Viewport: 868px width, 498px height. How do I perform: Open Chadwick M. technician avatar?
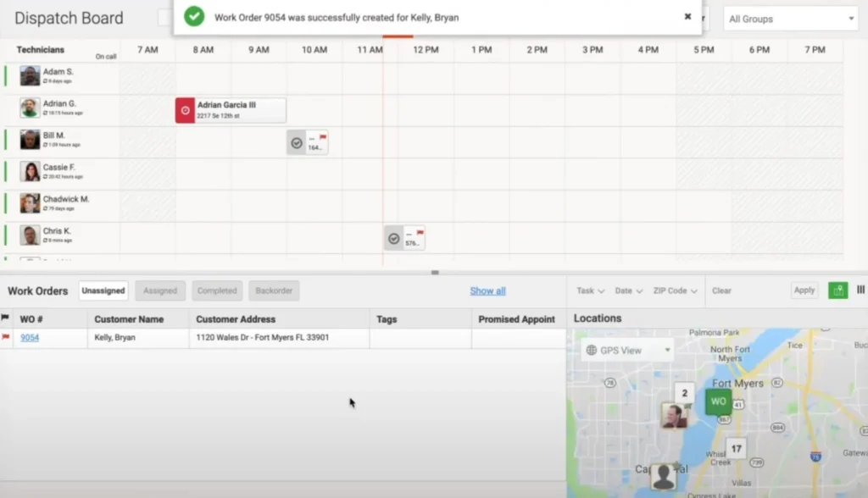click(30, 203)
